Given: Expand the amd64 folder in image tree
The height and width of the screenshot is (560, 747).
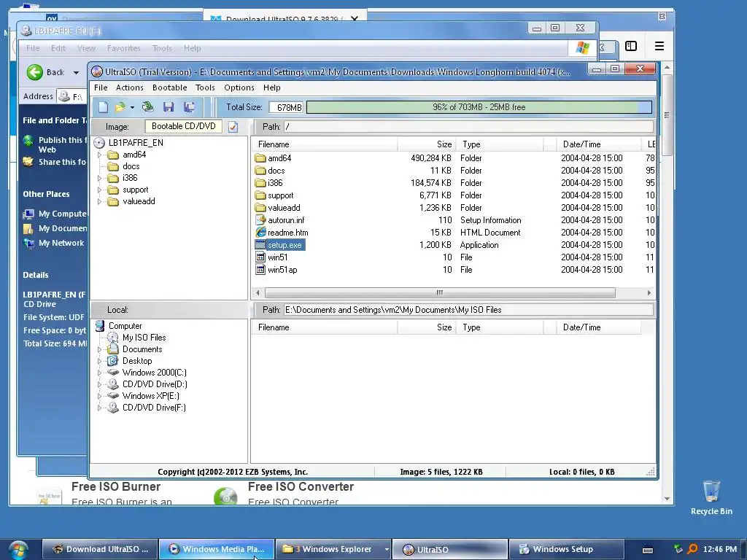Looking at the screenshot, I should coord(99,155).
